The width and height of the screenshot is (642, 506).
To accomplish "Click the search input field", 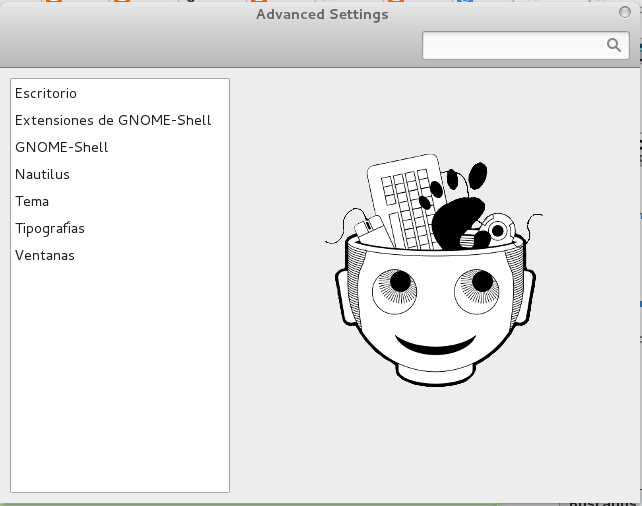I will click(x=526, y=45).
